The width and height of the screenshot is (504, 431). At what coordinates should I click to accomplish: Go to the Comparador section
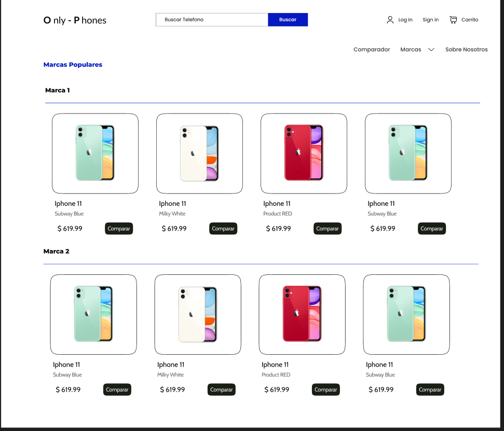(x=372, y=49)
